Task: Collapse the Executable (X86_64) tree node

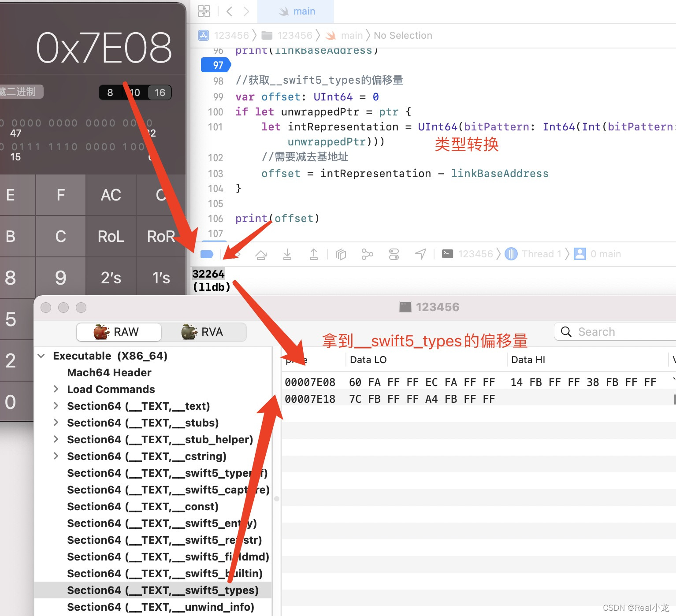Action: pyautogui.click(x=42, y=356)
